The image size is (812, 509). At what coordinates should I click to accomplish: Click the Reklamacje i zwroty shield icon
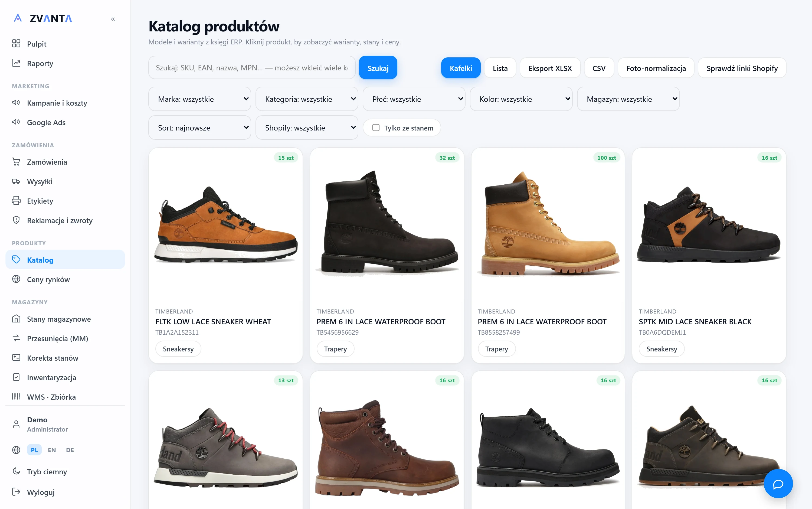[16, 220]
